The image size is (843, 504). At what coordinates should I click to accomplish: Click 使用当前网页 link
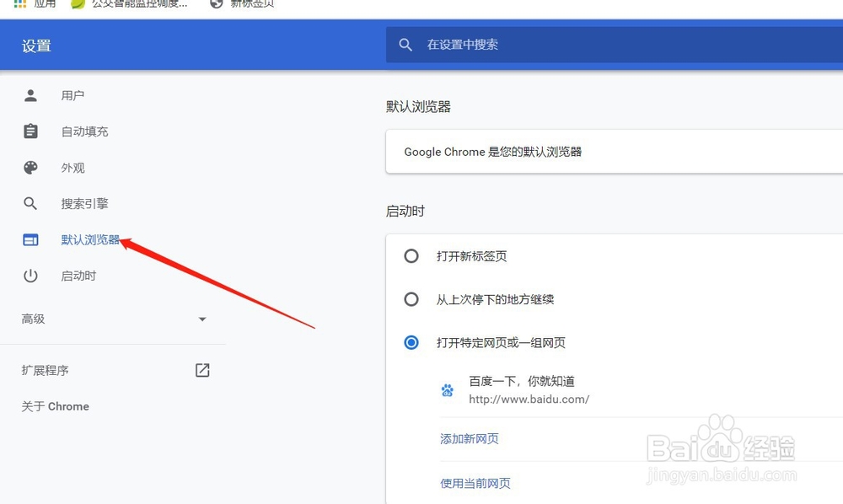click(x=475, y=483)
